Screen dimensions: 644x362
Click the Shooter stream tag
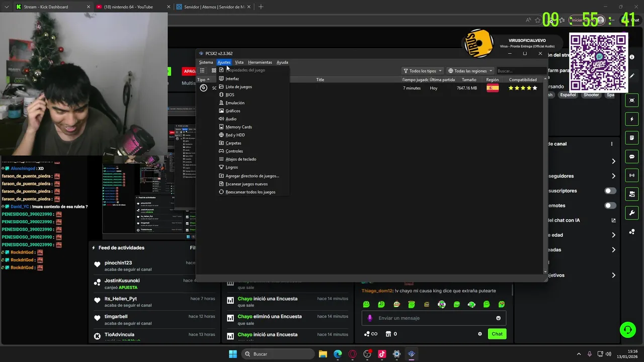point(591,95)
